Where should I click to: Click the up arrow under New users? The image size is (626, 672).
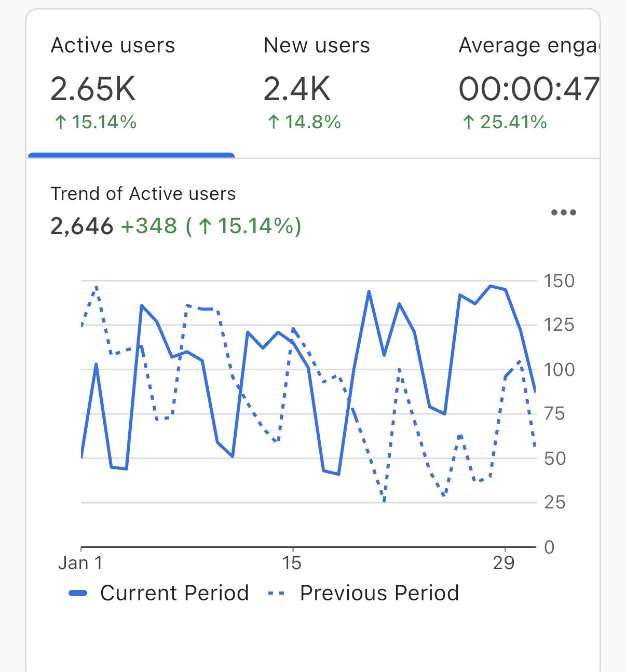pyautogui.click(x=274, y=122)
